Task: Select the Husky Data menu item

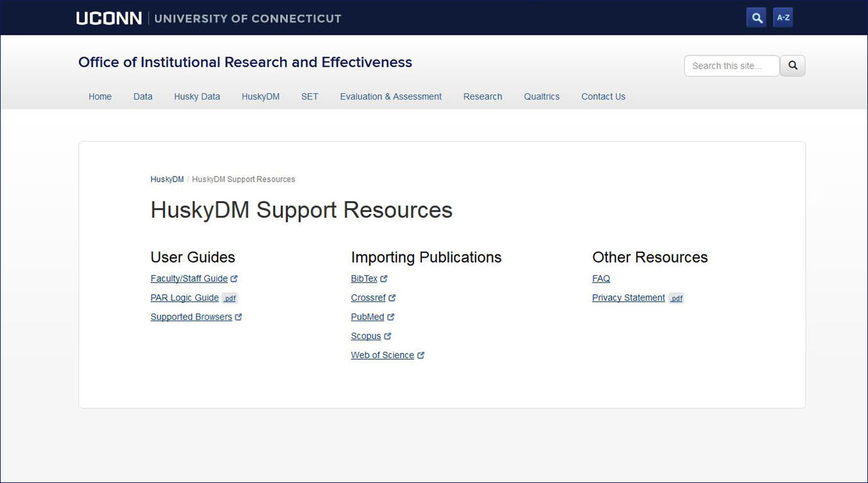Action: [197, 96]
